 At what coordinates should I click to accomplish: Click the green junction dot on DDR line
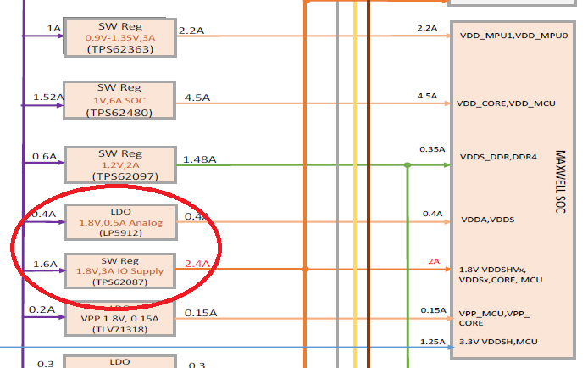point(408,165)
